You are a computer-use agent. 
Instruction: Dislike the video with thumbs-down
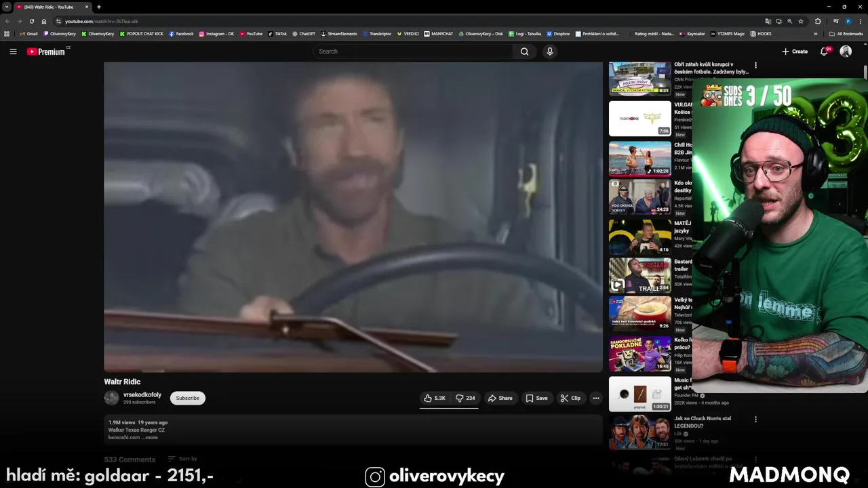click(465, 399)
